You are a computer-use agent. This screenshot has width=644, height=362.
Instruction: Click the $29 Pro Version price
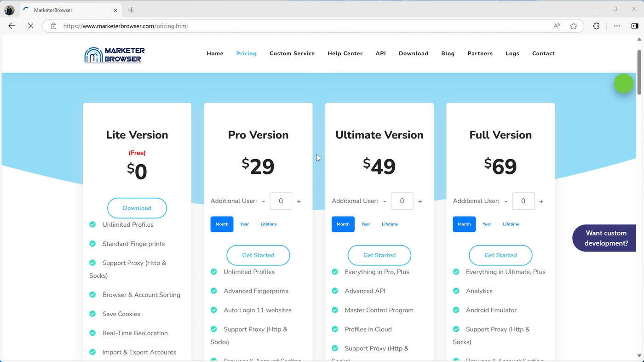point(258,167)
